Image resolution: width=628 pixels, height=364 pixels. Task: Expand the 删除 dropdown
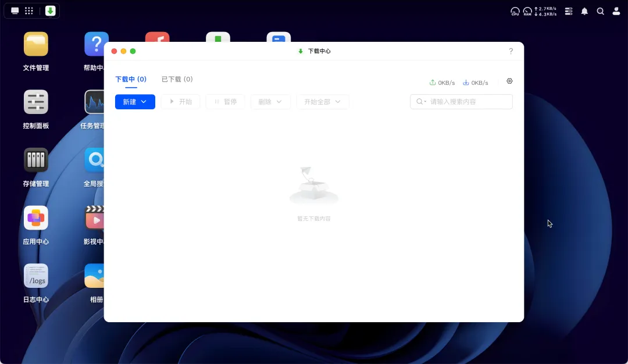(270, 102)
